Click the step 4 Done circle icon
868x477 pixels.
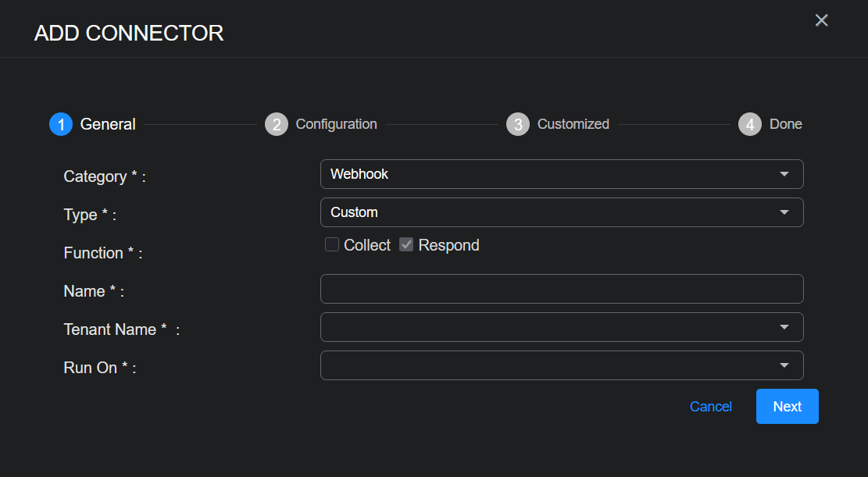tap(750, 124)
